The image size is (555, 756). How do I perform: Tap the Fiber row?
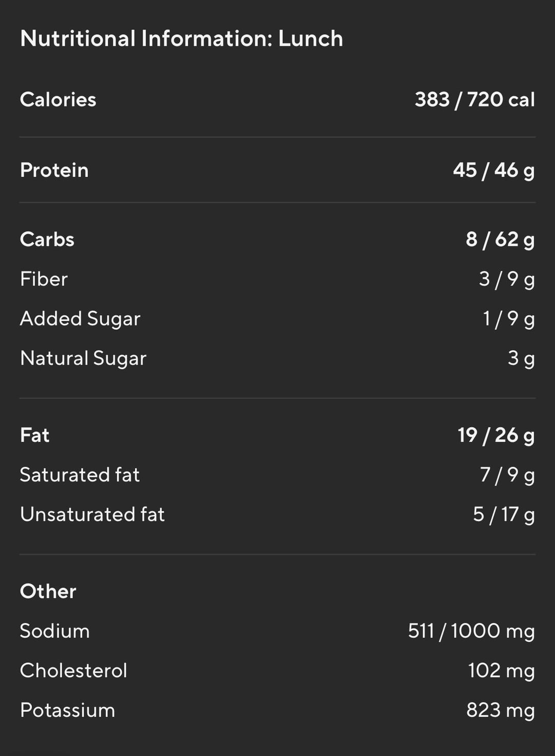click(277, 279)
